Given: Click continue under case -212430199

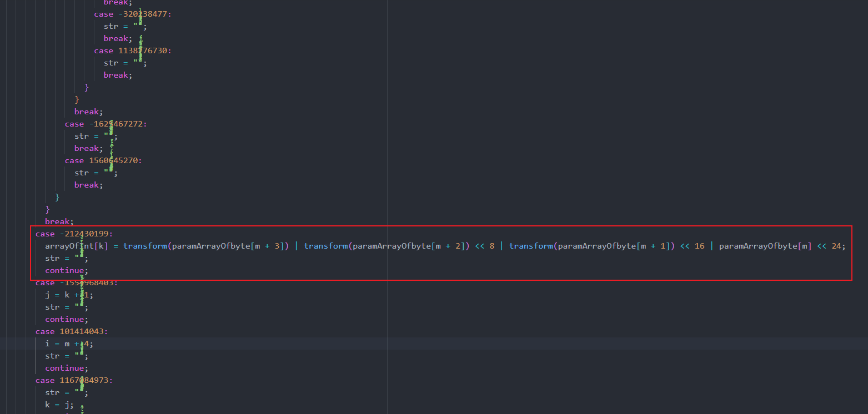Looking at the screenshot, I should 67,270.
